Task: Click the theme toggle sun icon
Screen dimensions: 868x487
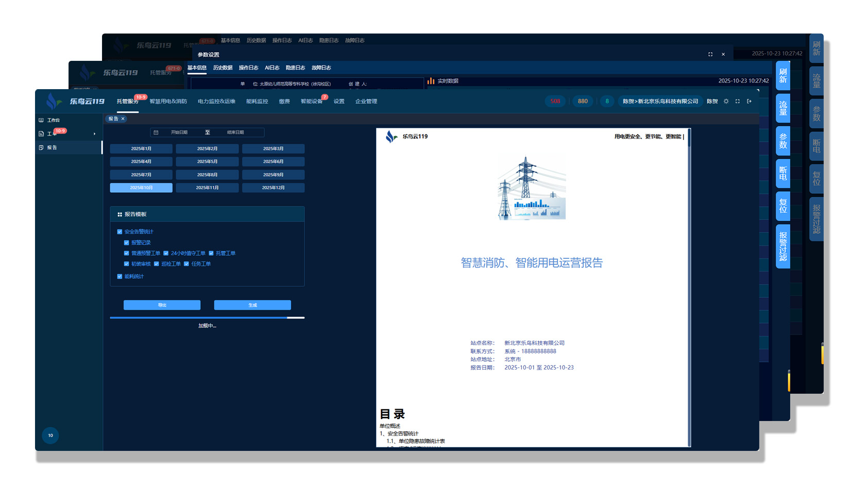Action: 726,102
